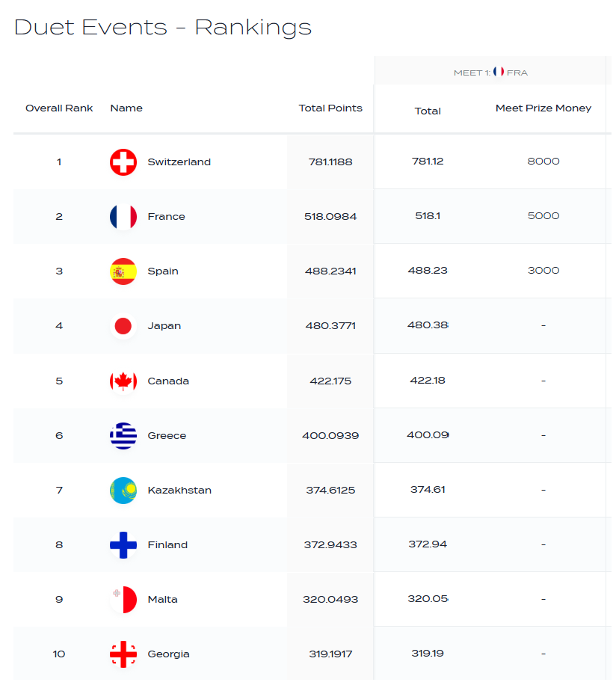Screen dimensions: 616x688
Task: Sort by Overall Rank column header
Action: [x=59, y=108]
